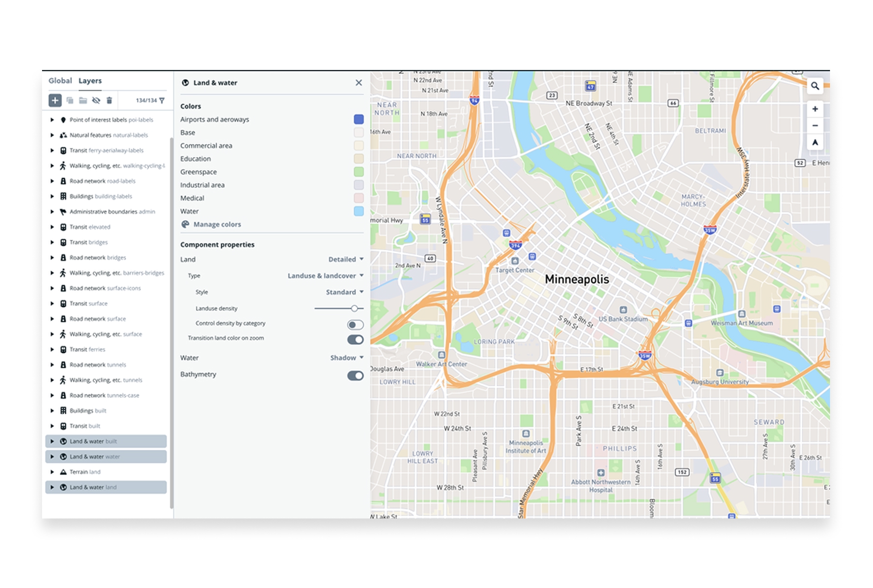Screen dimensions: 873x588
Task: Click the compass reset bearing icon
Action: [815, 142]
